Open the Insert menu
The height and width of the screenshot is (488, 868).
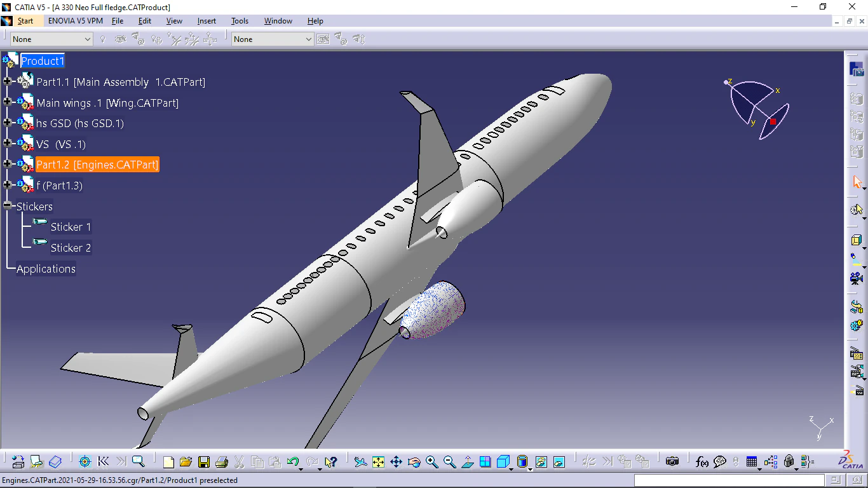pyautogui.click(x=207, y=21)
